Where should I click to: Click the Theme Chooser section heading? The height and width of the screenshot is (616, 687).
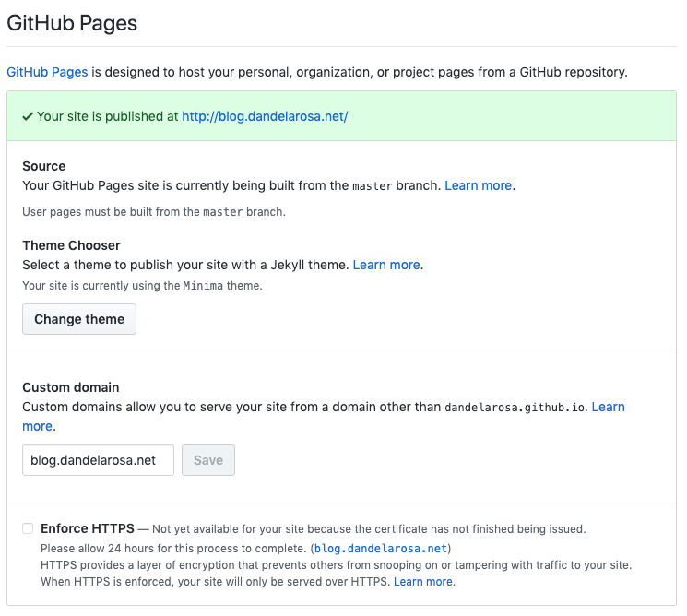(71, 245)
